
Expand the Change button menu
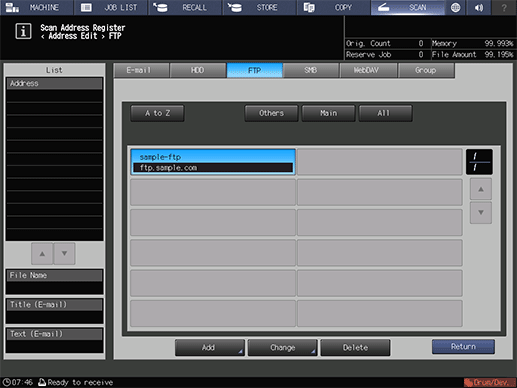click(282, 348)
